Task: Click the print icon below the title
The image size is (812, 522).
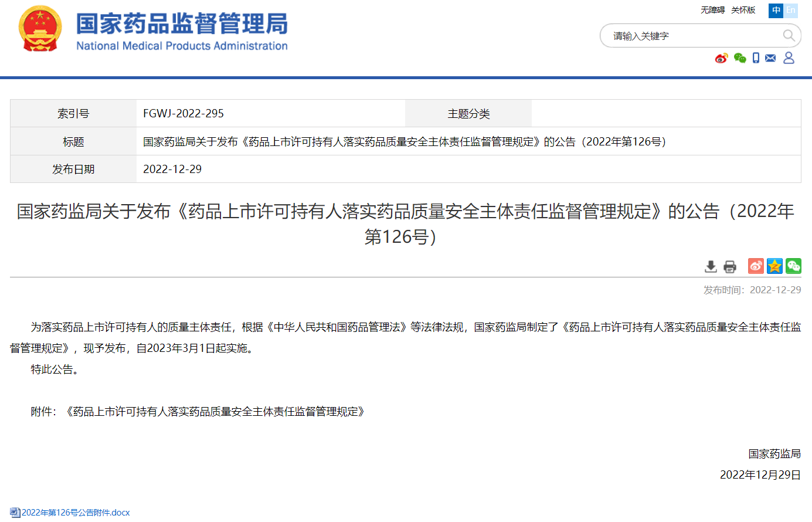Action: coord(730,267)
